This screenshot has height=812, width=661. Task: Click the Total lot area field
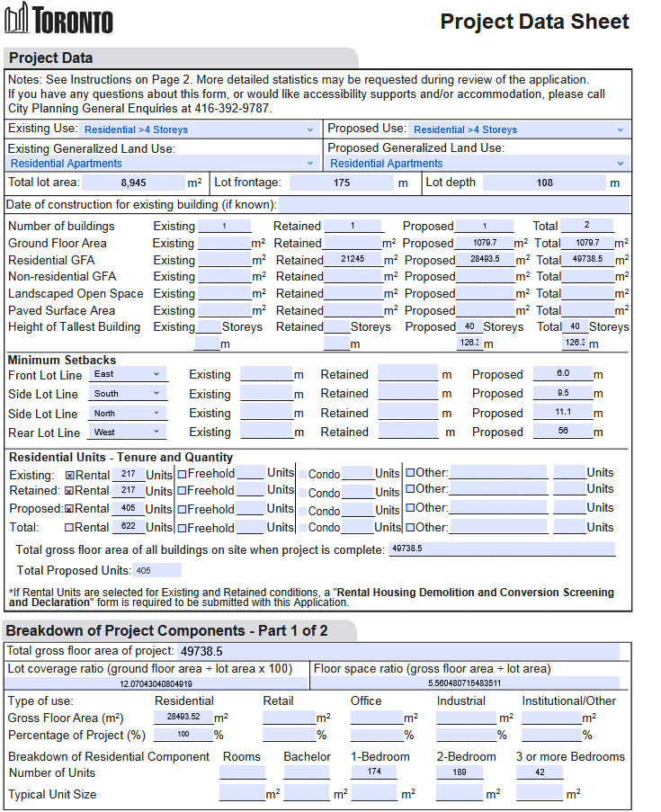tap(133, 183)
